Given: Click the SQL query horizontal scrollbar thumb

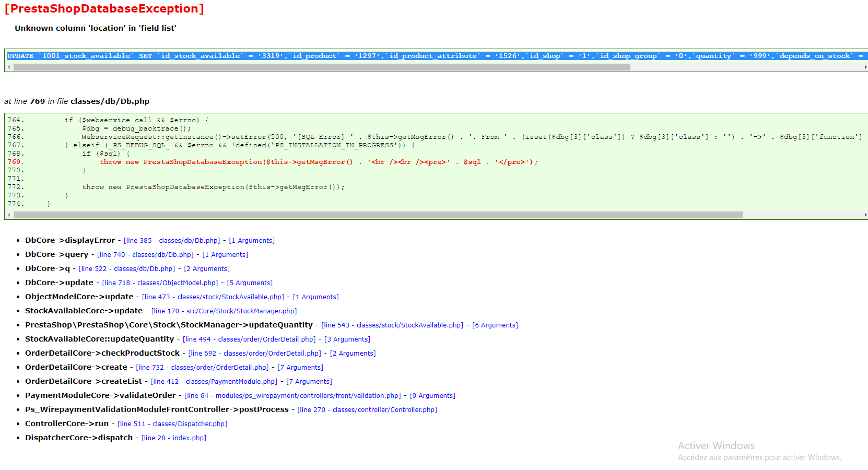Looking at the screenshot, I should (x=322, y=67).
